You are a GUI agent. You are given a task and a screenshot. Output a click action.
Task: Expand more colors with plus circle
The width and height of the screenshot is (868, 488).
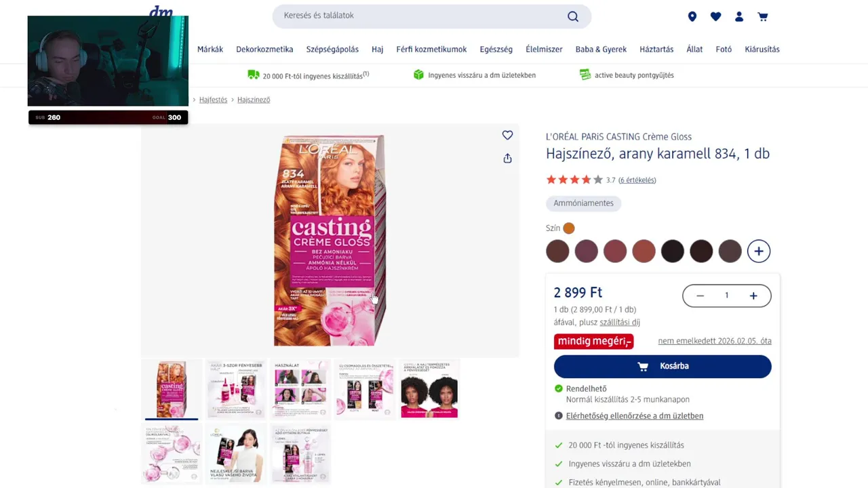759,251
